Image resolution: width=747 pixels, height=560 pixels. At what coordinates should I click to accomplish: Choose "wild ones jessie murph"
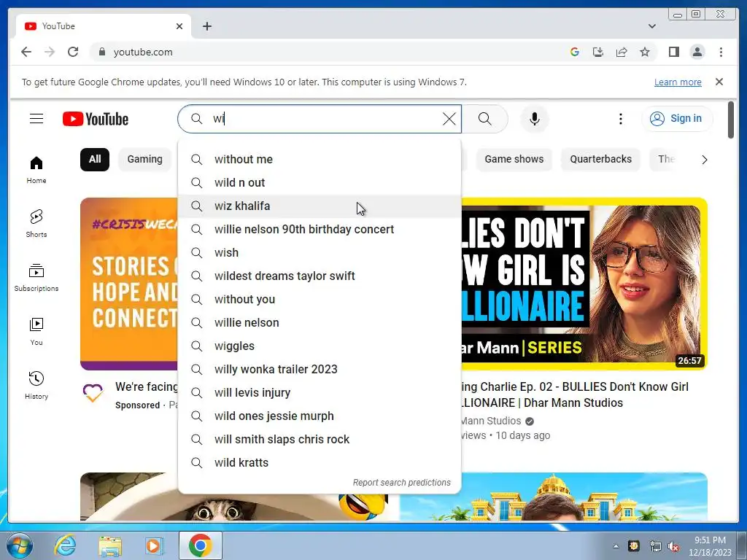coord(320,416)
